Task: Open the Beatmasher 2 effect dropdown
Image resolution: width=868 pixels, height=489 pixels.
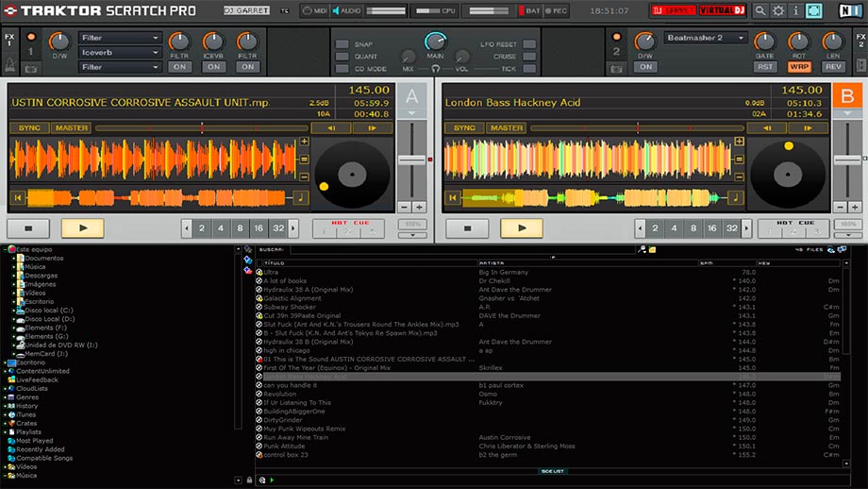Action: (706, 38)
